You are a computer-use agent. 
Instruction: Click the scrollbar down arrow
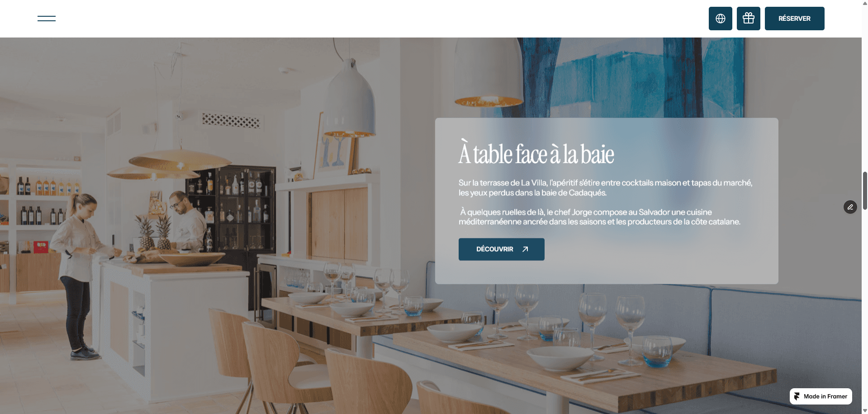865,410
